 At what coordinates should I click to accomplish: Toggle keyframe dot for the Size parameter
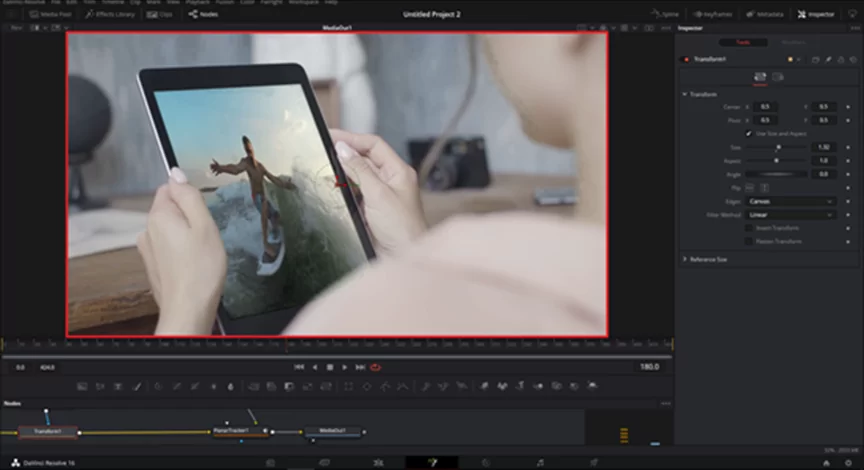[848, 148]
